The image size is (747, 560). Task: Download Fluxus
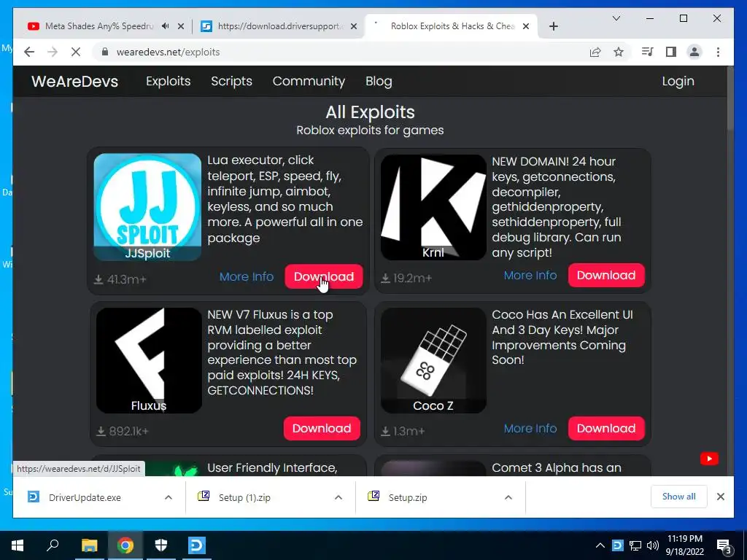point(322,428)
